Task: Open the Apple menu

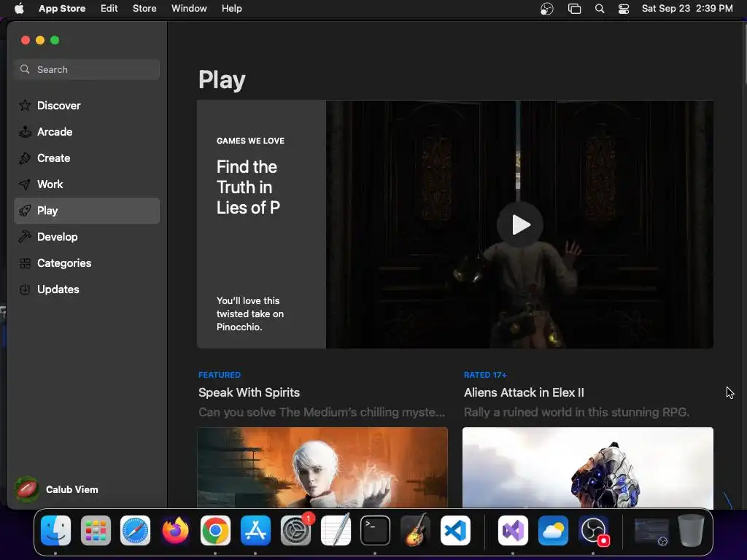Action: point(19,9)
